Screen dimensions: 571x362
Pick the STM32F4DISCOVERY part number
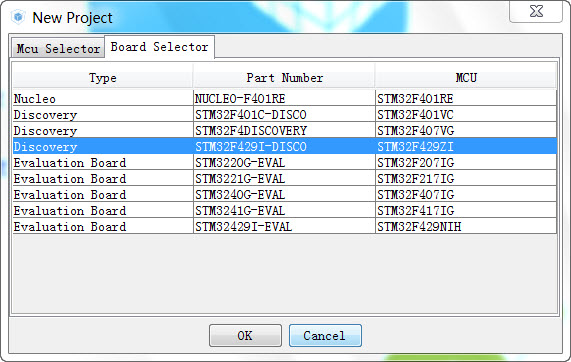coord(284,130)
